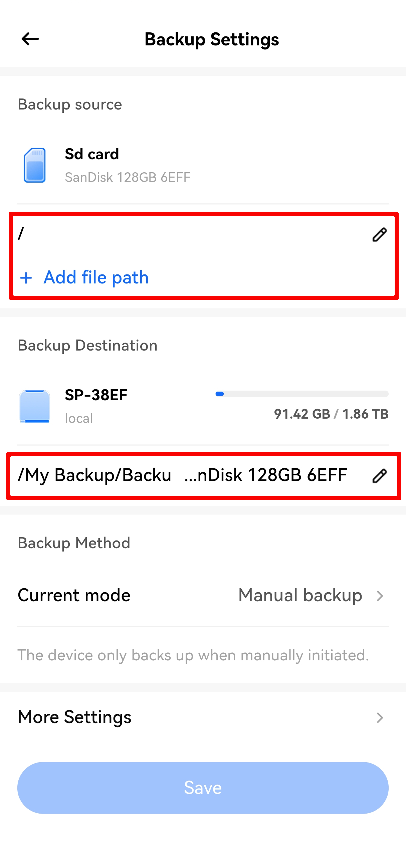Image resolution: width=406 pixels, height=868 pixels.
Task: Tap the blue Sd card icon
Action: 34,166
